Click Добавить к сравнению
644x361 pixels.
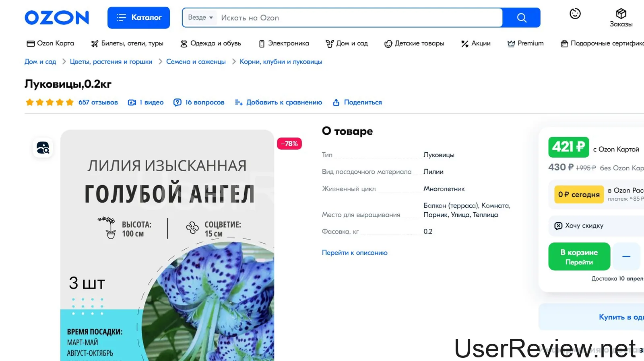pos(279,103)
